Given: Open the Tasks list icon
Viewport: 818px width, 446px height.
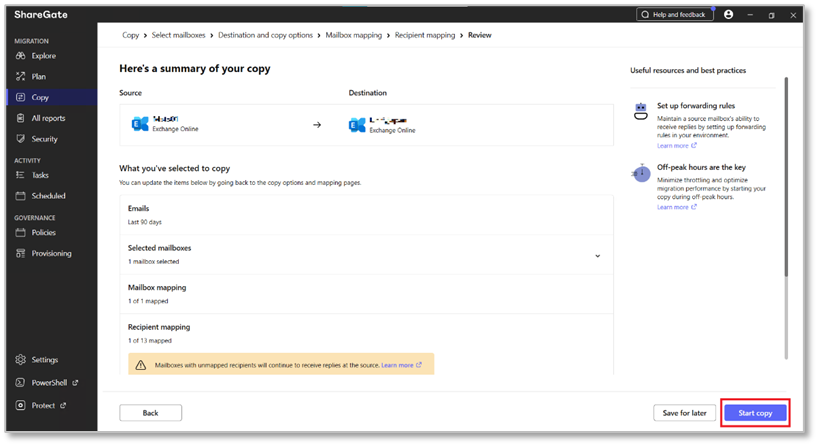Looking at the screenshot, I should pyautogui.click(x=20, y=175).
